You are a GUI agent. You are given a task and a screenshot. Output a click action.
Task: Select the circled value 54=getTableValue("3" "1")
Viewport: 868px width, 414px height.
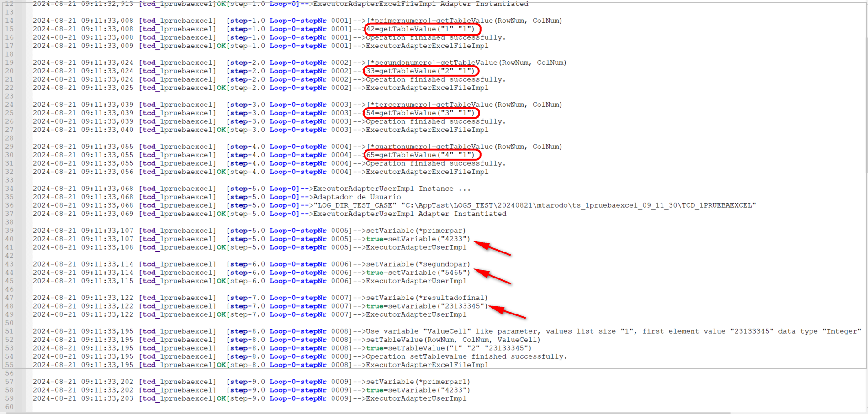coord(421,113)
